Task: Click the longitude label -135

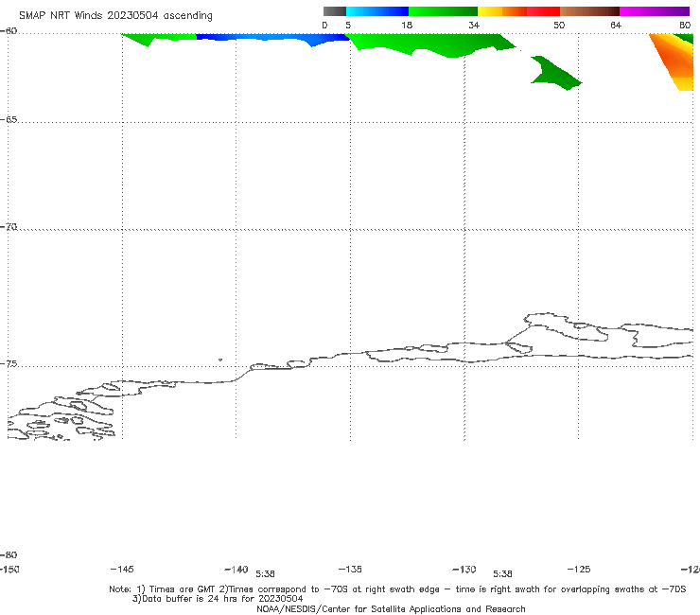Action: 350,569
